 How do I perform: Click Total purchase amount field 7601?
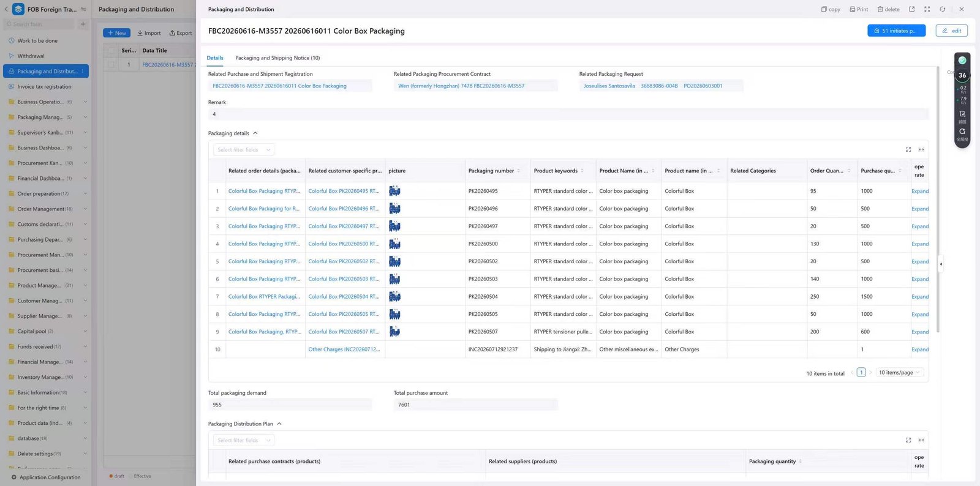[x=475, y=405]
